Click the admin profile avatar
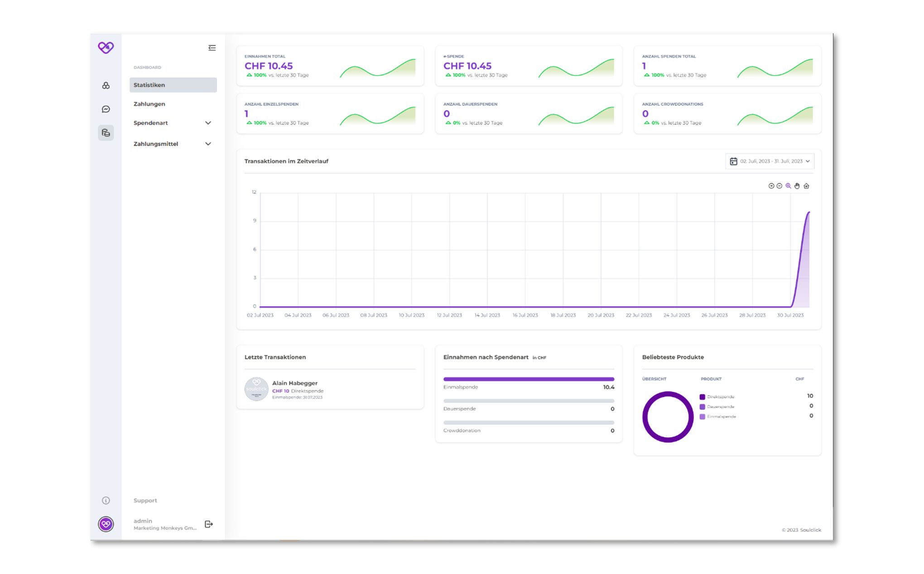 click(x=106, y=524)
